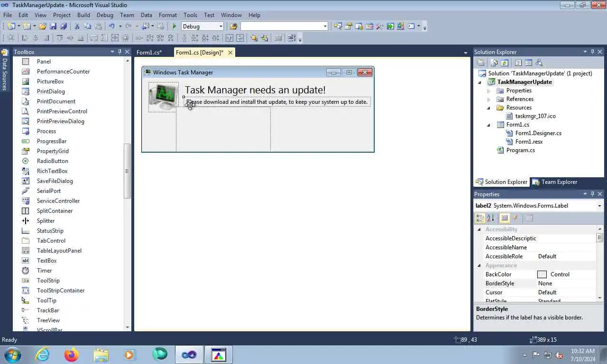Cut selection with the scissors icon
Image resolution: width=607 pixels, height=364 pixels.
pos(77,27)
